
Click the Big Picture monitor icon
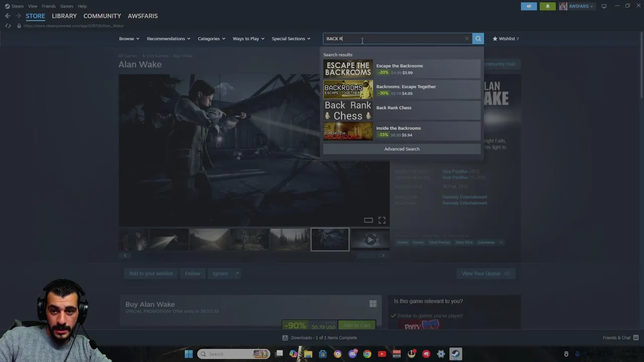click(604, 6)
